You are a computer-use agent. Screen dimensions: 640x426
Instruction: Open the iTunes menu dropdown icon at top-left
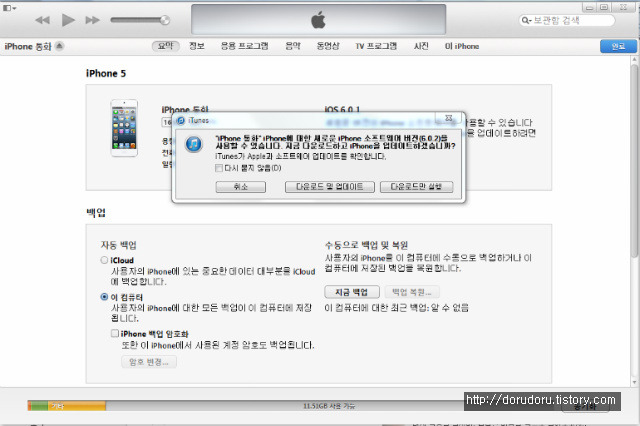point(9,8)
